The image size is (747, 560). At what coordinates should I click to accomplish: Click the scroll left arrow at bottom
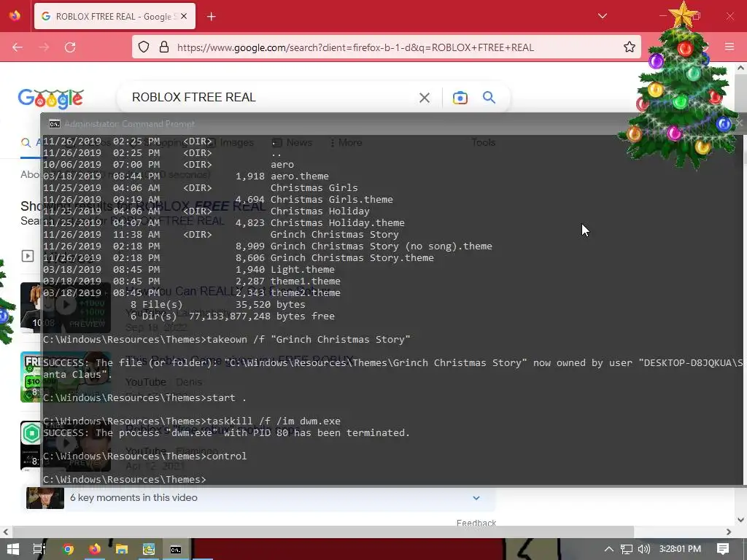(x=5, y=532)
